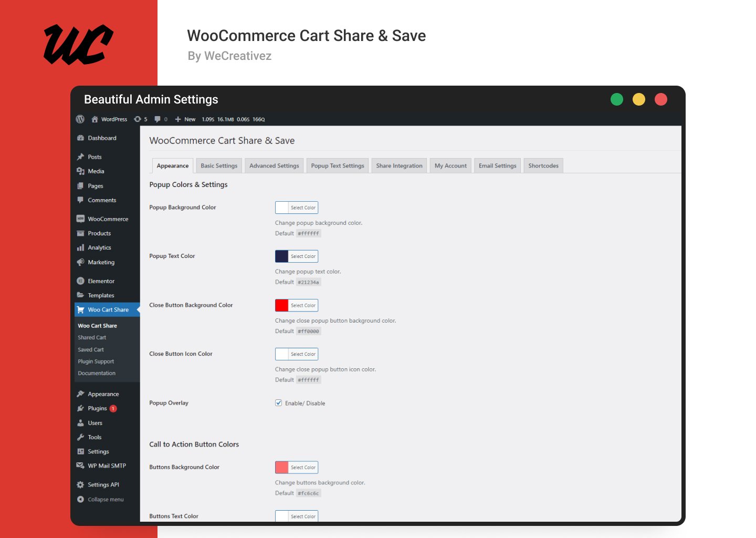Click the Dashboard gauge icon in sidebar
This screenshot has width=756, height=538.
80,138
